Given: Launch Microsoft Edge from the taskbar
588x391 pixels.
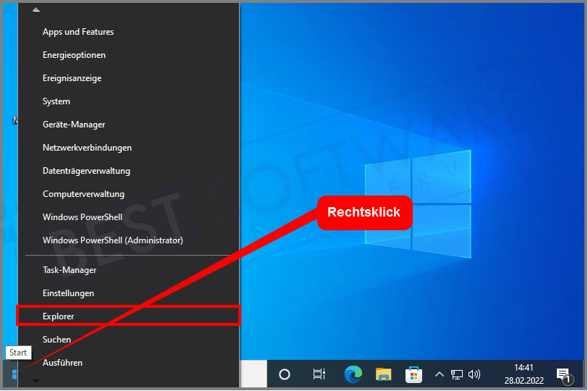Looking at the screenshot, I should [353, 374].
